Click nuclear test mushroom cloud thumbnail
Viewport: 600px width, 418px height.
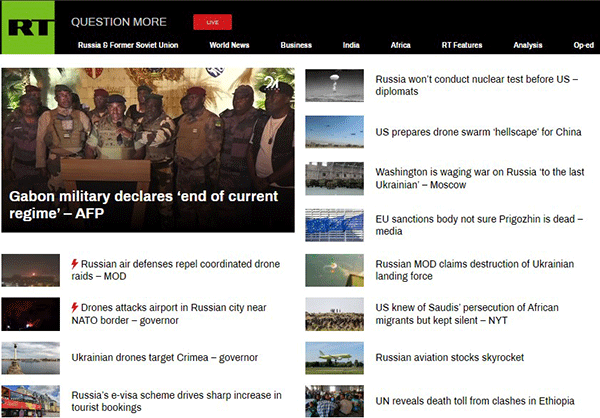point(334,85)
